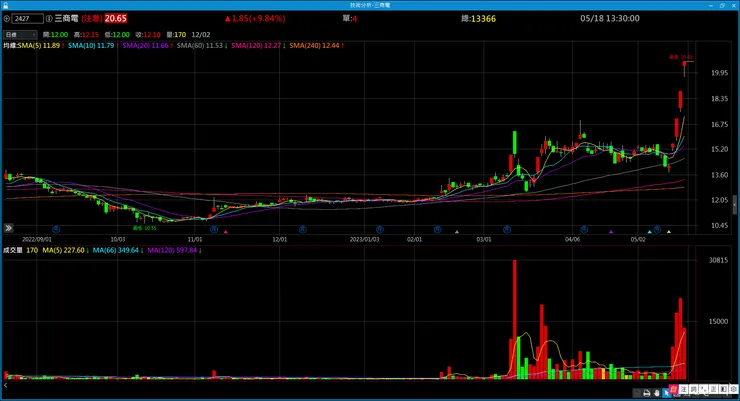The width and height of the screenshot is (740, 401).
Task: Click the monthly marker circle after 03/01
Action: (507, 229)
